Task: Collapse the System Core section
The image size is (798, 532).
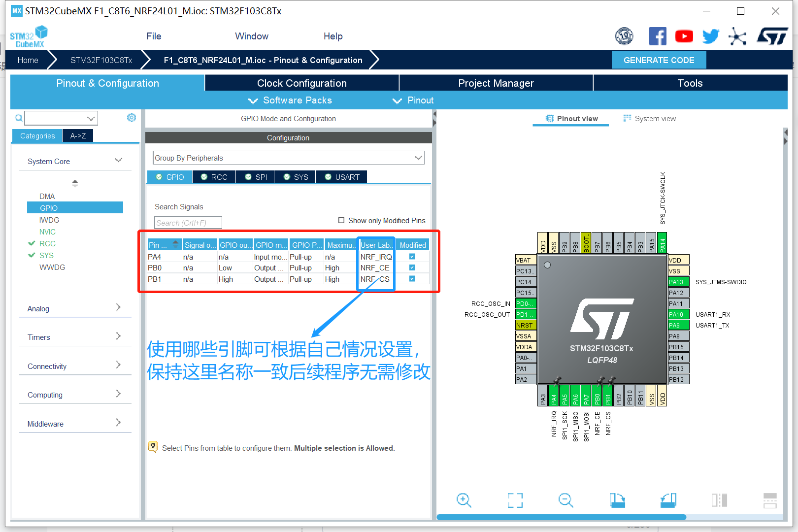Action: coord(118,160)
